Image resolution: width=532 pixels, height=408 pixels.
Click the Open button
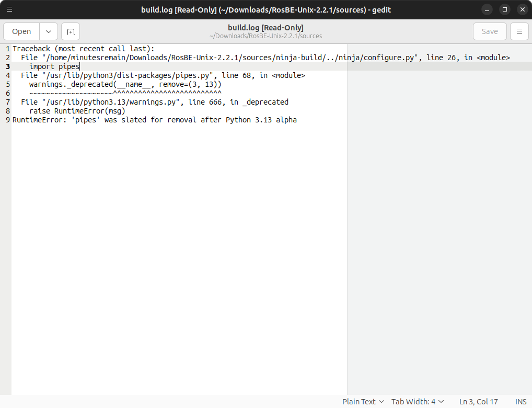(21, 31)
